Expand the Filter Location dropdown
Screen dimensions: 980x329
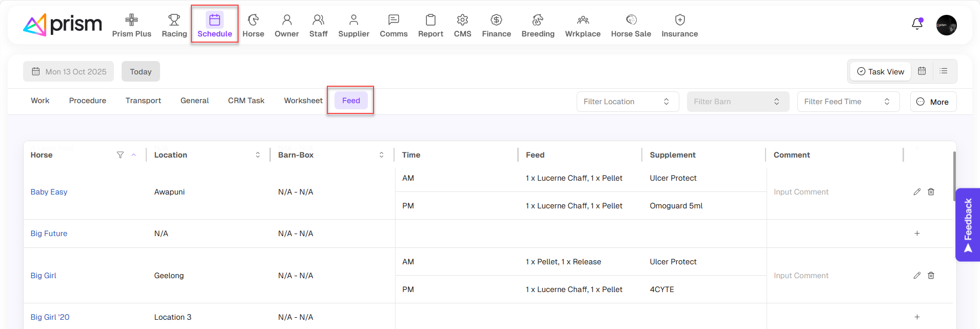pyautogui.click(x=627, y=102)
